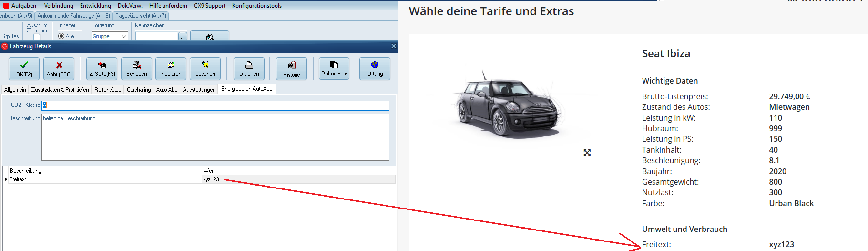This screenshot has height=251, width=868.
Task: Open the Ankommende Fahrzeuge (Alt+6) tab
Action: coord(73,16)
